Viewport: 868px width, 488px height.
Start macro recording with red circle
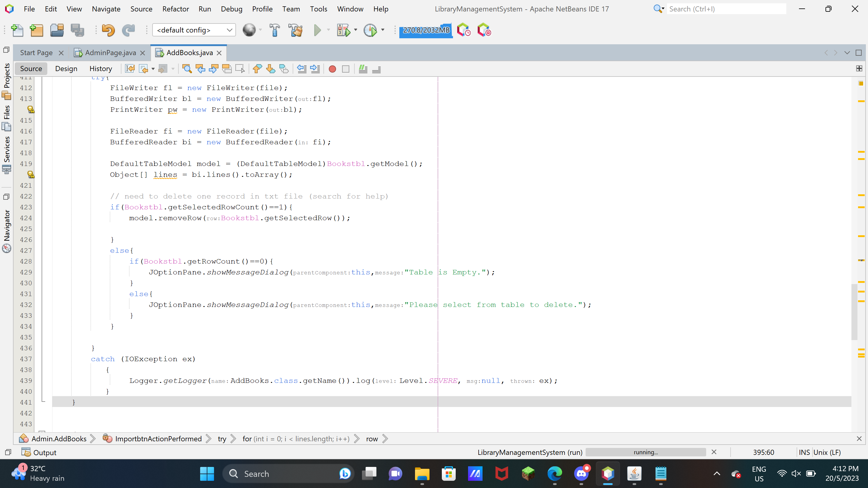[332, 69]
